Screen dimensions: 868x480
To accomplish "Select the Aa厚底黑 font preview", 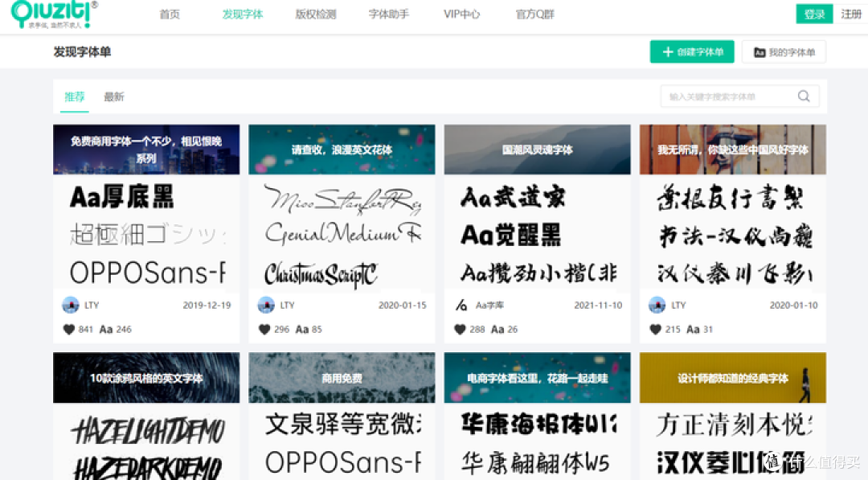I will pyautogui.click(x=122, y=197).
